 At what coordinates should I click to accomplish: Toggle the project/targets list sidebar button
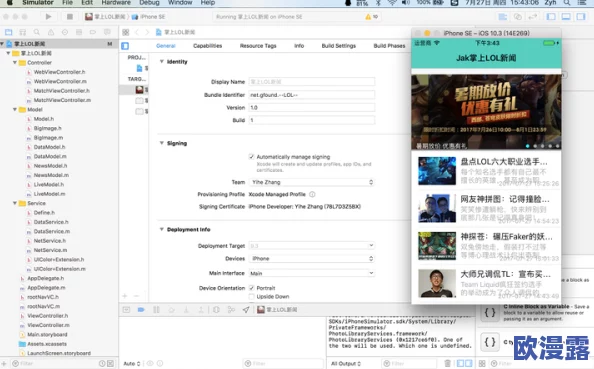point(125,46)
